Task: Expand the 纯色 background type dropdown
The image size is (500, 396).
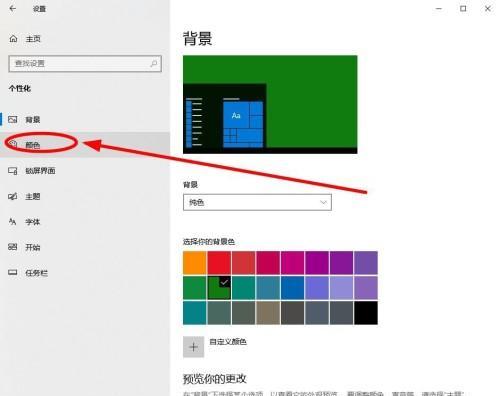Action: point(257,202)
